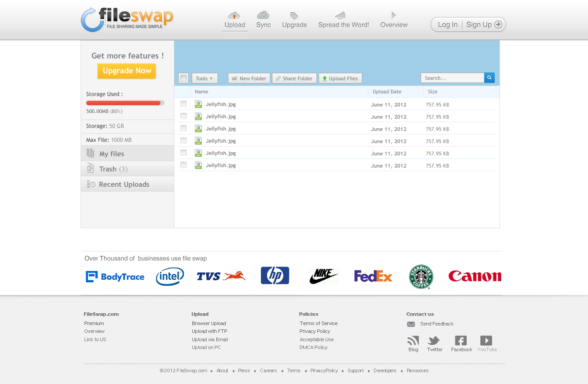Image resolution: width=588 pixels, height=384 pixels.
Task: Click the YouTube play icon
Action: (486, 340)
